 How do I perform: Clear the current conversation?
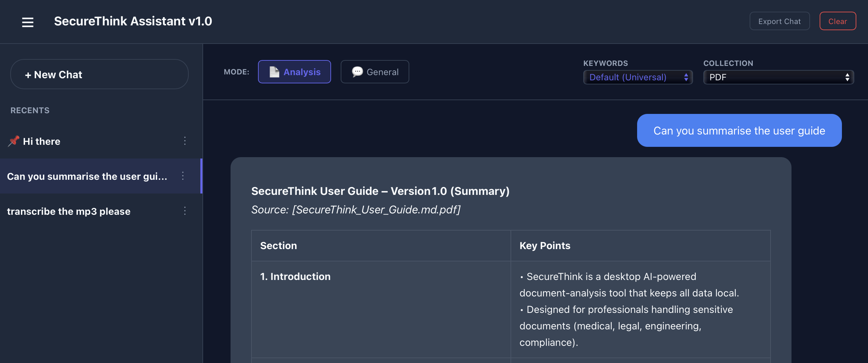(x=838, y=21)
